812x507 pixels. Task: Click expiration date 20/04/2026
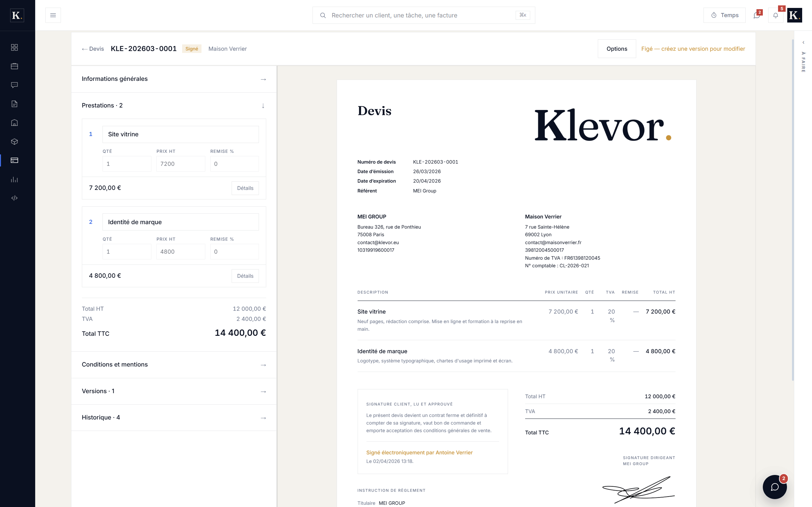(x=427, y=181)
